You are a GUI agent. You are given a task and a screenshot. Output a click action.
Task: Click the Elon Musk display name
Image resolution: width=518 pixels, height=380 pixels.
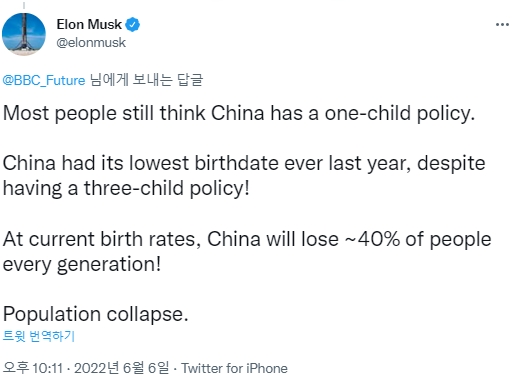(x=89, y=24)
